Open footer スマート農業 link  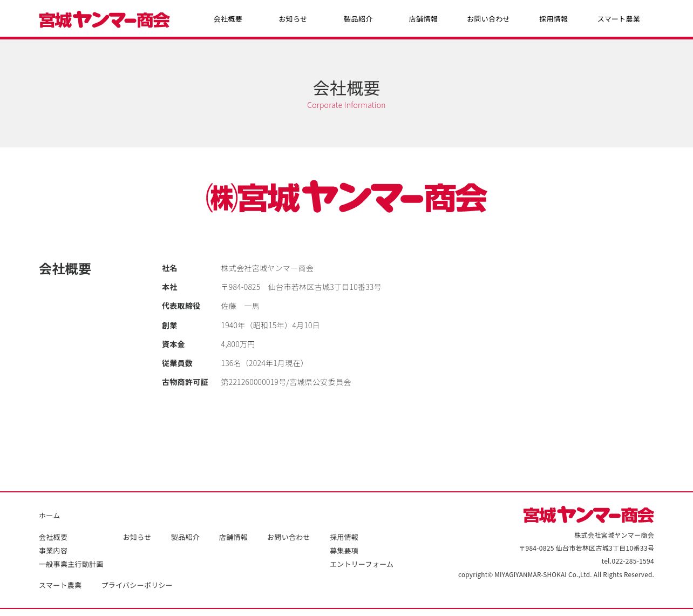[x=60, y=585]
